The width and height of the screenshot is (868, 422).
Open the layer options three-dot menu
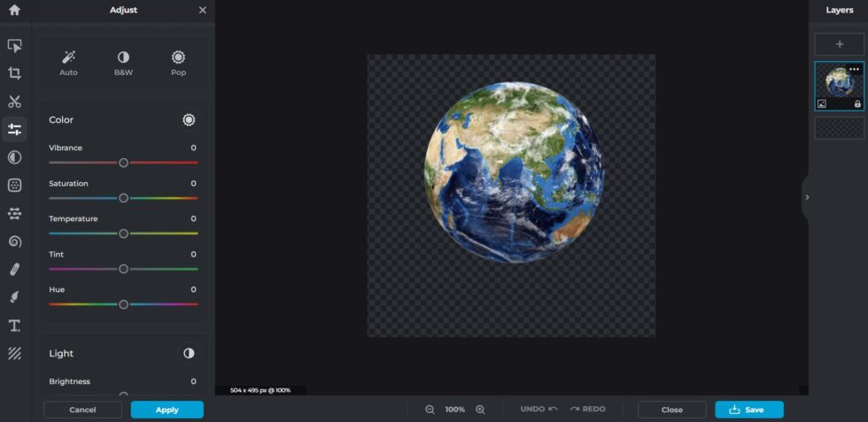(x=854, y=69)
